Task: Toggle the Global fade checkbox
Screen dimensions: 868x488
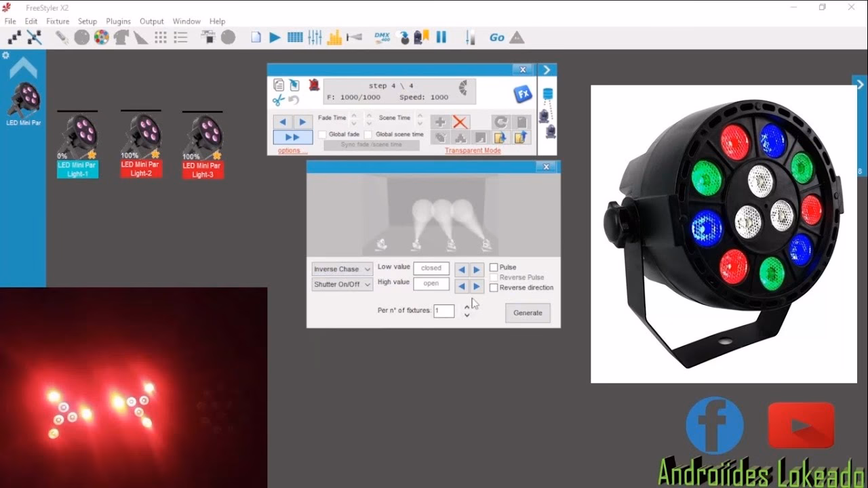Action: [323, 134]
